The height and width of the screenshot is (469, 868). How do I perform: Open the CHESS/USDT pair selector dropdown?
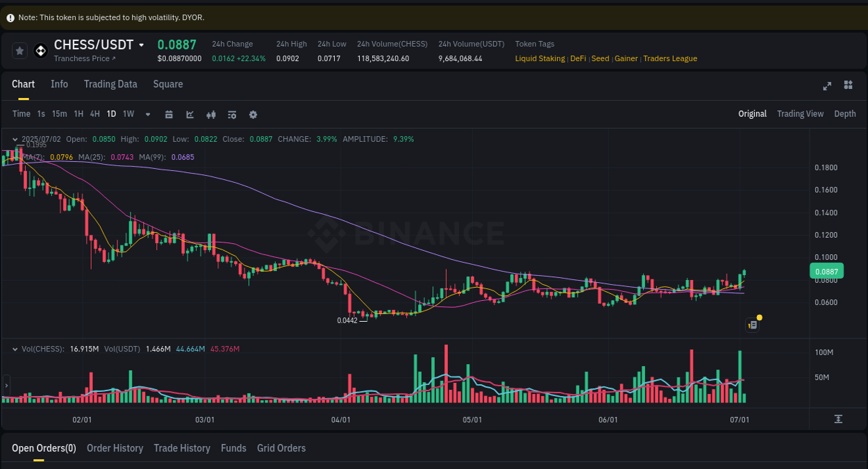[141, 44]
